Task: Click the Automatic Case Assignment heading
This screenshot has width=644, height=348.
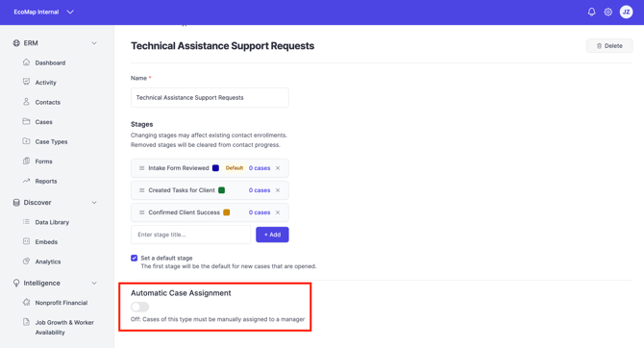Action: click(x=181, y=293)
